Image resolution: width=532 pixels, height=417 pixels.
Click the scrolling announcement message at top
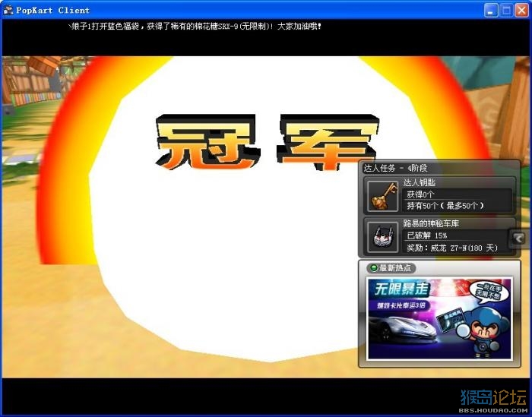click(195, 26)
